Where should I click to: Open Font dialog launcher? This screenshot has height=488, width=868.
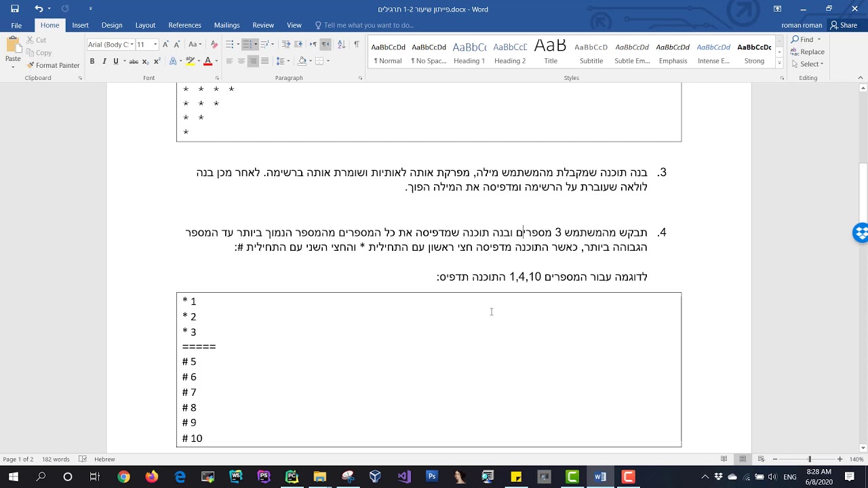point(216,78)
